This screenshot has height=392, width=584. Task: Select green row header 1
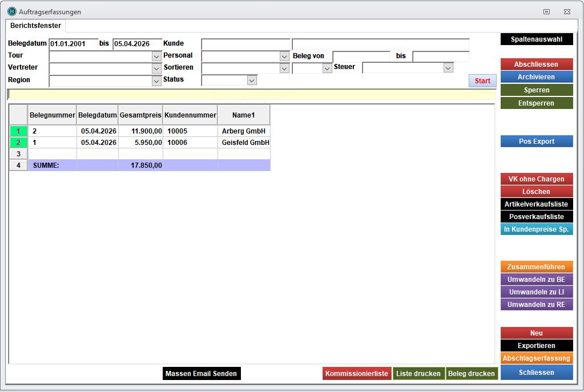(x=18, y=131)
